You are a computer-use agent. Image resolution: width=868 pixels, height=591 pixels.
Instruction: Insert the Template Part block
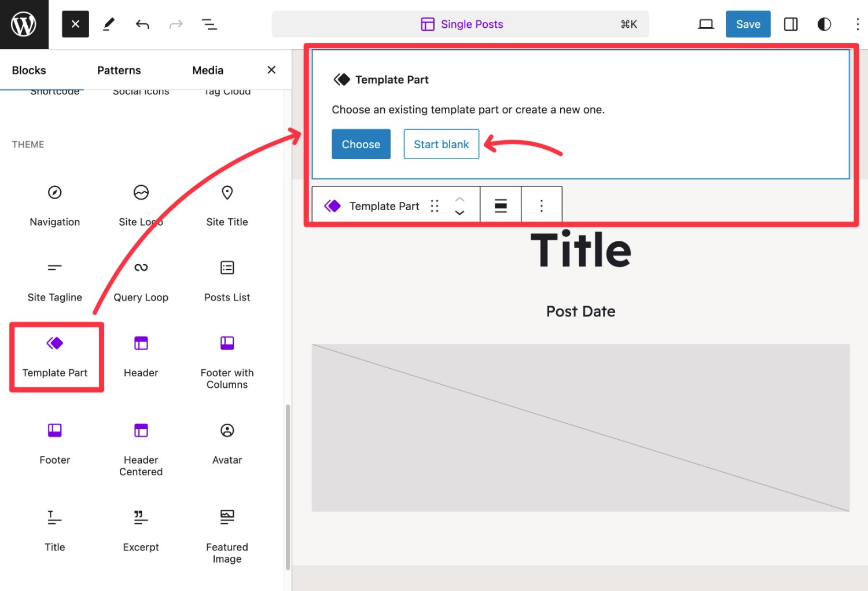(55, 357)
